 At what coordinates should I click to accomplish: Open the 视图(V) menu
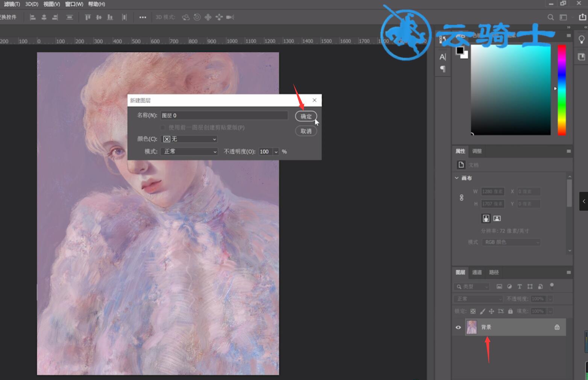52,4
